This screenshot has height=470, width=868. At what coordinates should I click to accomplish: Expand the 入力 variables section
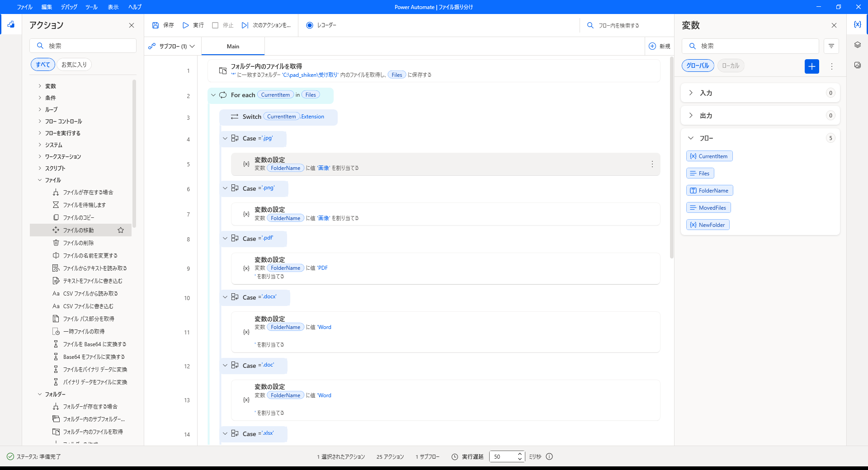pyautogui.click(x=691, y=93)
